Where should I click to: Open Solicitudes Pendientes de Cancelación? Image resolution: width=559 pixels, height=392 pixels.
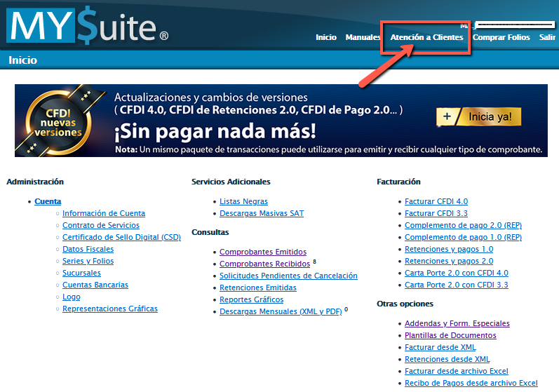click(x=288, y=276)
